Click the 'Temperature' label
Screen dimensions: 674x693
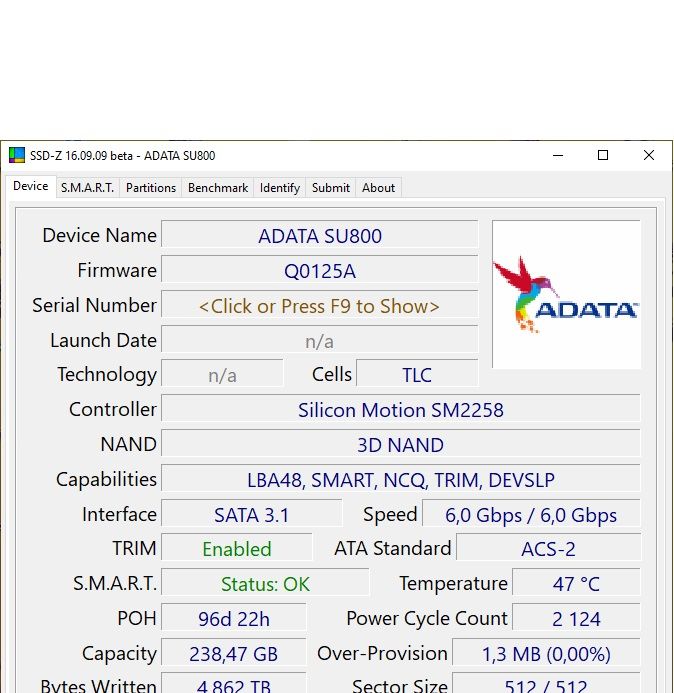(x=453, y=583)
